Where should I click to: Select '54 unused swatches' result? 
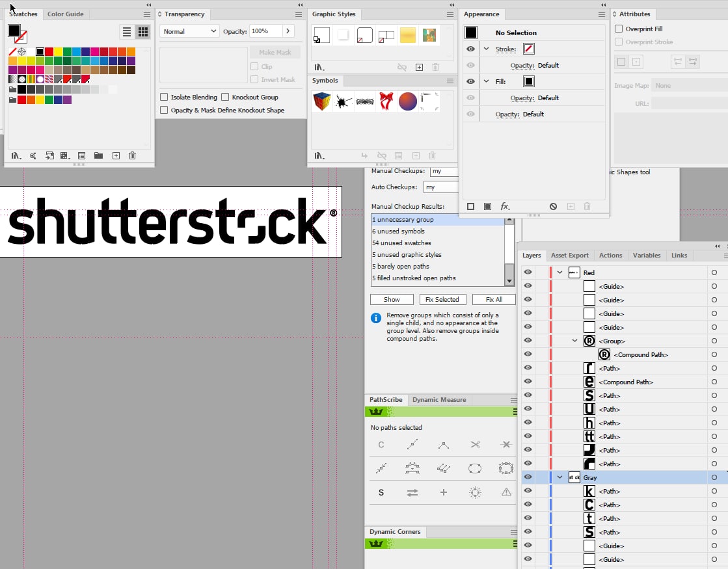(437, 243)
